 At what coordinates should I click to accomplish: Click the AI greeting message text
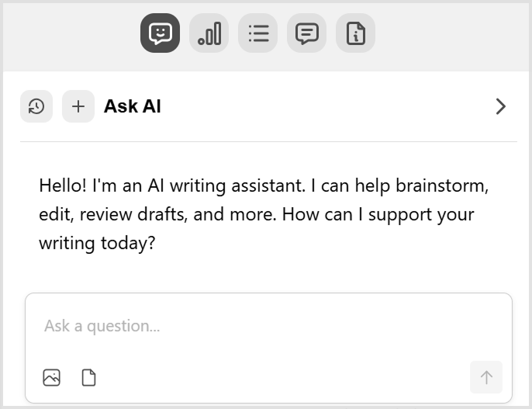(x=264, y=214)
